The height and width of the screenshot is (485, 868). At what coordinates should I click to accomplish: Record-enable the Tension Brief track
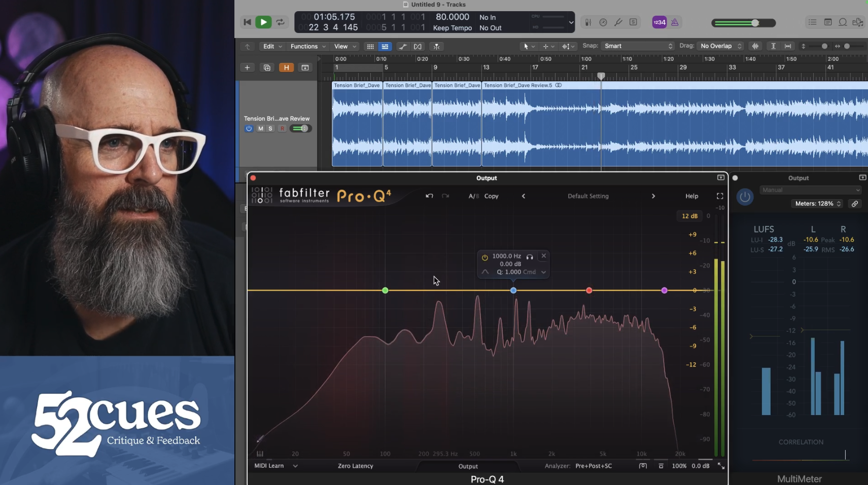pyautogui.click(x=283, y=129)
